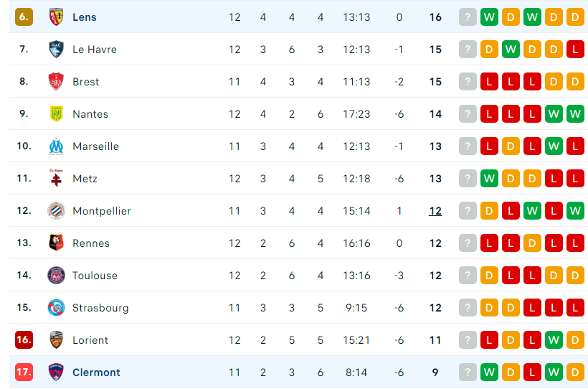Viewport: 588px width, 389px height.
Task: Open the Clermont team name link
Action: pos(96,372)
